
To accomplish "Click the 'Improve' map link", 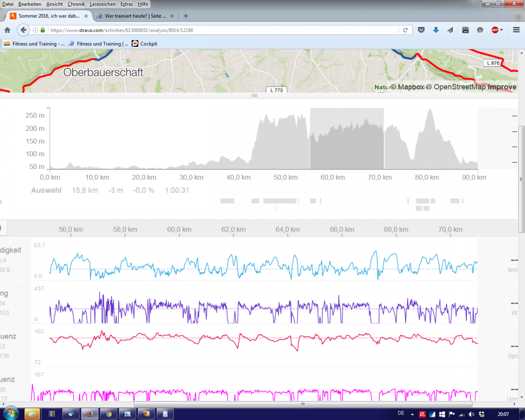I will pos(502,87).
